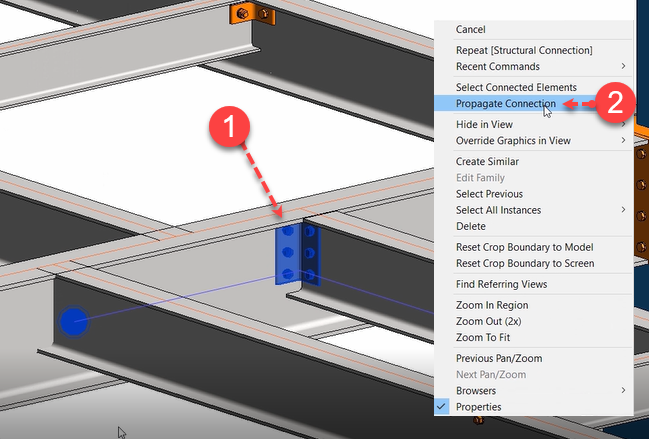649x439 pixels.
Task: Select Repeat [Structural Connection] command
Action: (524, 50)
